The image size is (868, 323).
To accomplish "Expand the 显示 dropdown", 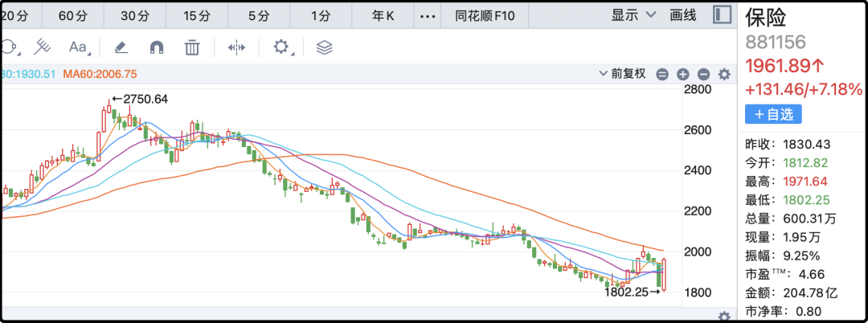I will click(x=633, y=15).
